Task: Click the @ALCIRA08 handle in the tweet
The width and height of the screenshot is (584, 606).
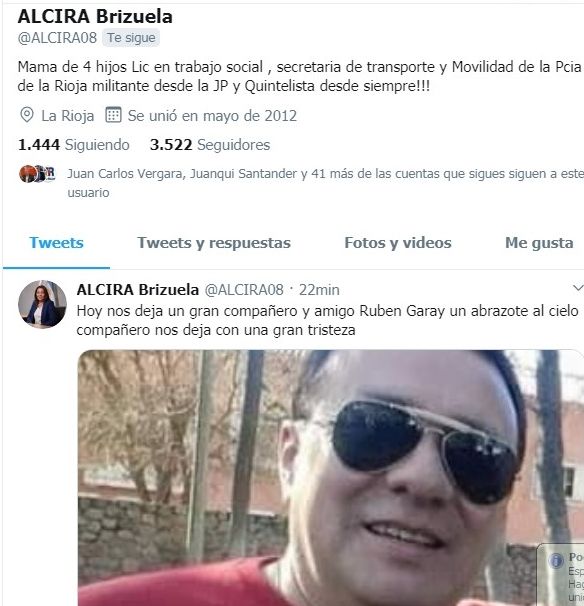Action: pyautogui.click(x=244, y=289)
